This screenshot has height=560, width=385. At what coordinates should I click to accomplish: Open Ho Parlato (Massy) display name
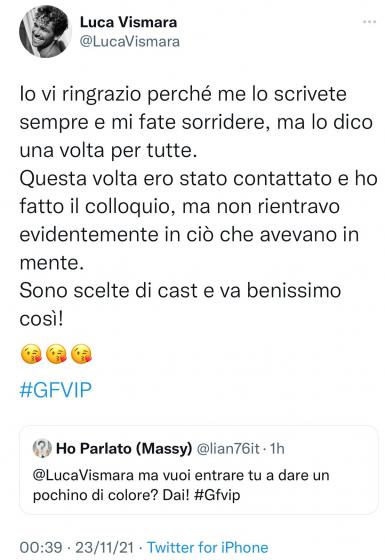(124, 449)
